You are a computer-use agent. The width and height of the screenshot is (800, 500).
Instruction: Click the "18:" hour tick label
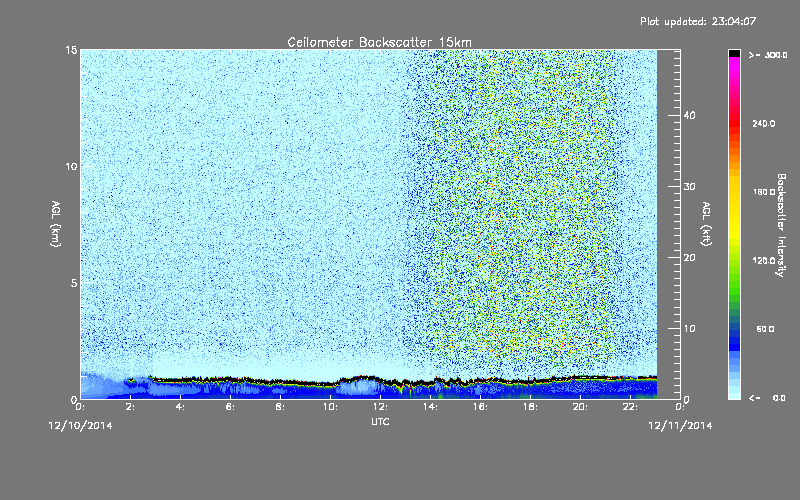coord(530,407)
